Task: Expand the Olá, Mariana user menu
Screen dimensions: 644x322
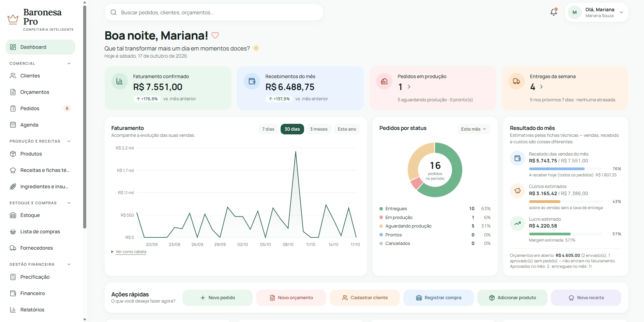Action: click(597, 12)
